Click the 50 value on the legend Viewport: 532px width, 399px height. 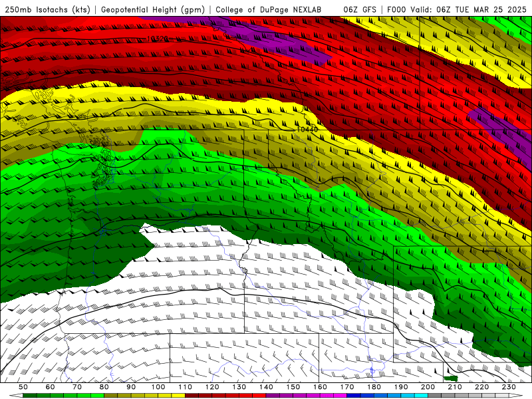pos(23,387)
